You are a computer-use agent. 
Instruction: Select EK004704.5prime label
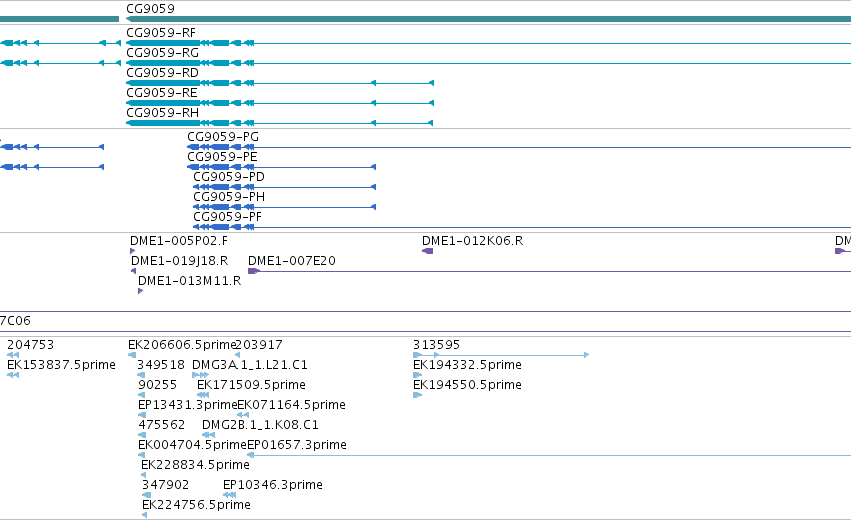pyautogui.click(x=193, y=445)
